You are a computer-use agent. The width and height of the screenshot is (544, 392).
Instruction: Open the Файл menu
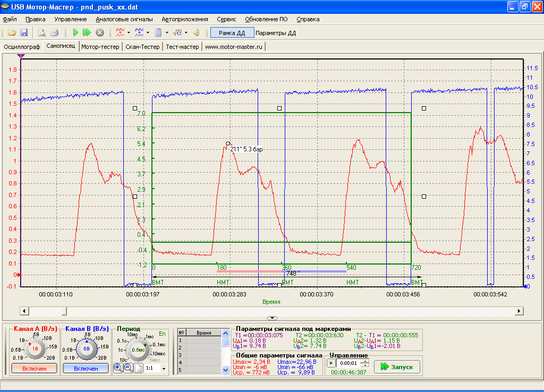(10, 20)
